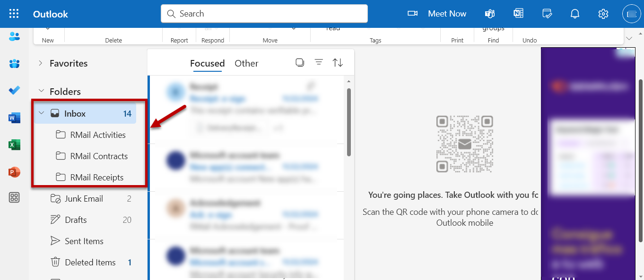Start a Meet Now meeting
Image resolution: width=644 pixels, height=280 pixels.
(447, 14)
